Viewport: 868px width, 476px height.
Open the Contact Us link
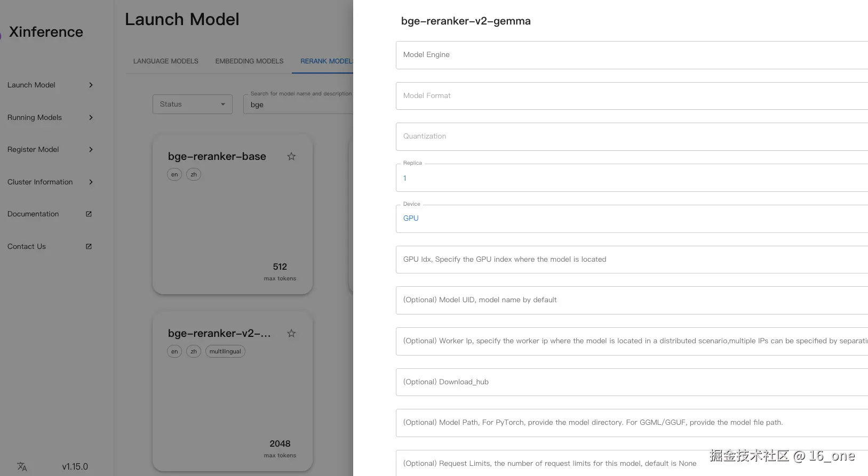[27, 246]
